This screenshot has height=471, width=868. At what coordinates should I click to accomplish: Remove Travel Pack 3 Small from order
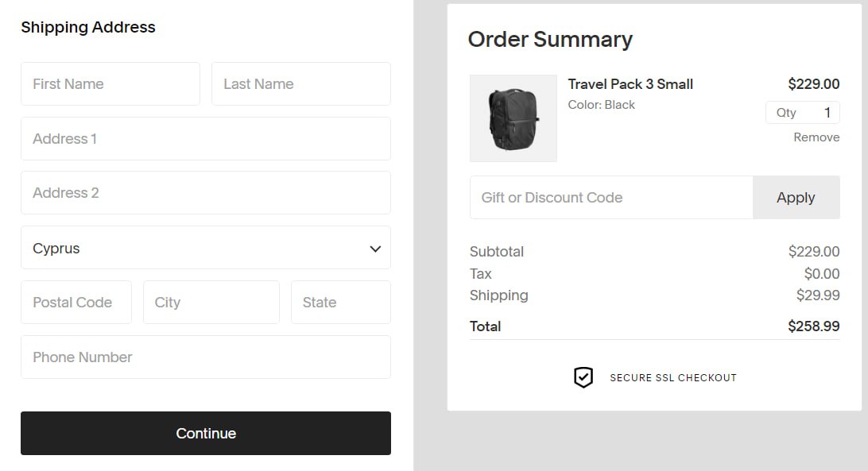pyautogui.click(x=816, y=137)
